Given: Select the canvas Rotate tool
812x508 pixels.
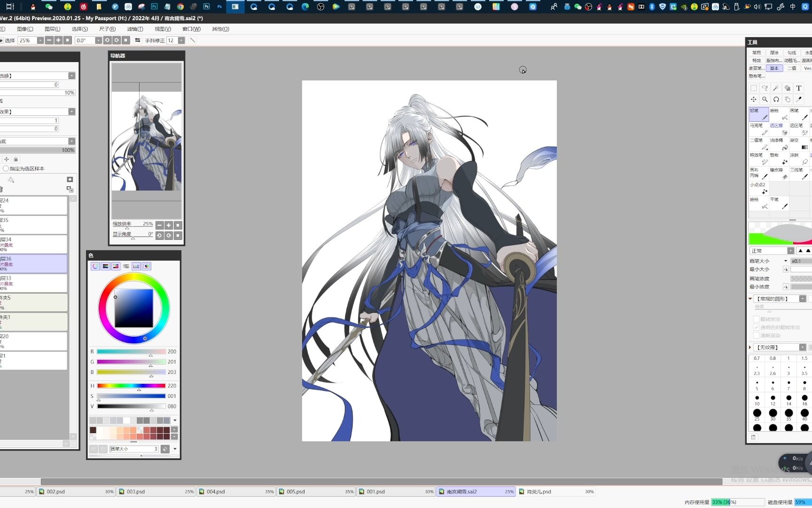Looking at the screenshot, I should click(776, 99).
